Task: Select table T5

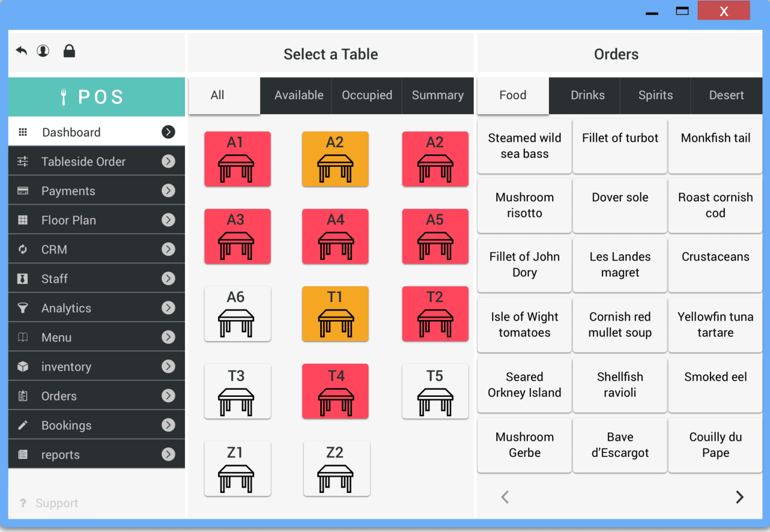Action: point(435,391)
